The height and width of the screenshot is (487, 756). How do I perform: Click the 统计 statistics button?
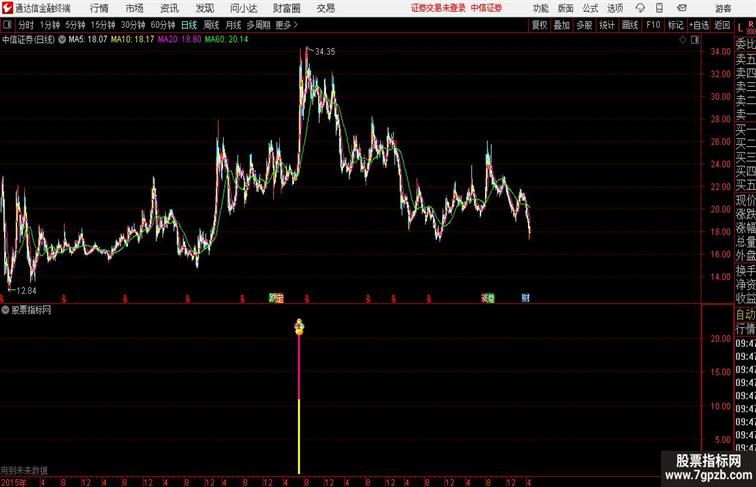(x=607, y=25)
